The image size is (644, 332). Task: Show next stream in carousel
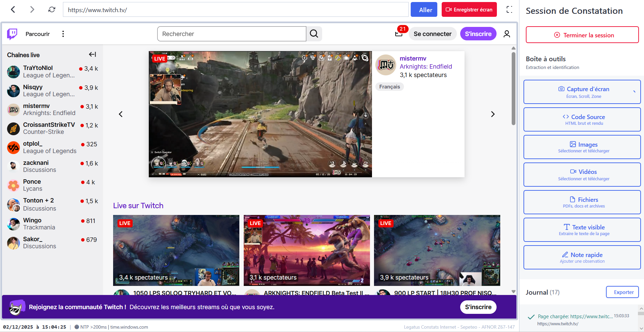coord(493,114)
